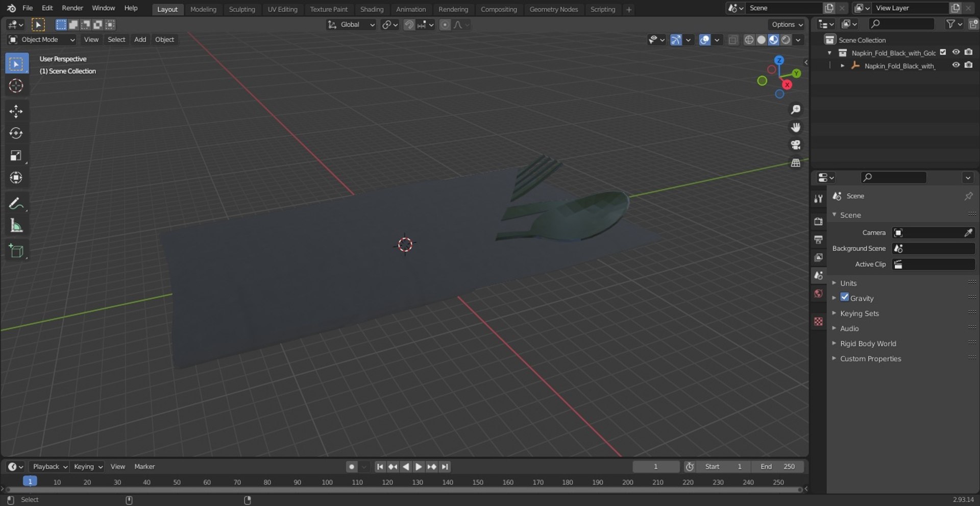Select the Move tool in toolbar
This screenshot has height=506, width=980.
click(x=16, y=111)
